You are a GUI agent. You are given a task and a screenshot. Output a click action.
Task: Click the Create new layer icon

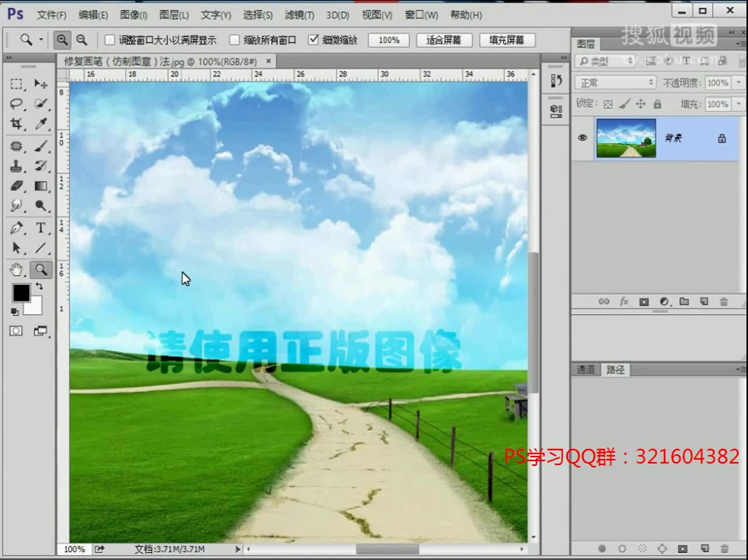704,301
